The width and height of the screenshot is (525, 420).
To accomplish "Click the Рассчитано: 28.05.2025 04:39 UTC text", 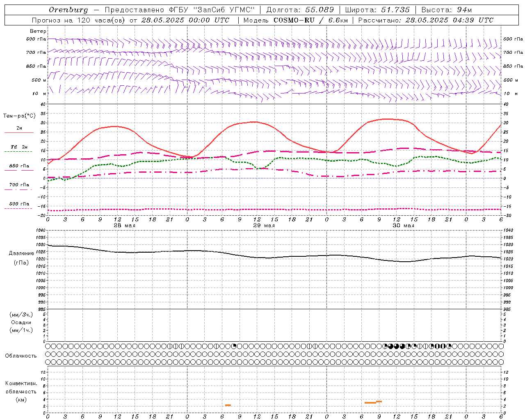I will point(426,20).
